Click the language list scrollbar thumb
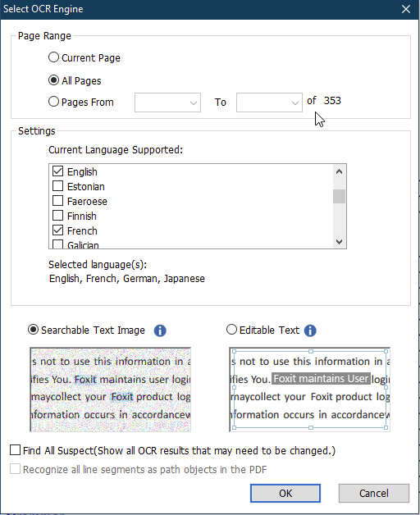 pyautogui.click(x=339, y=197)
